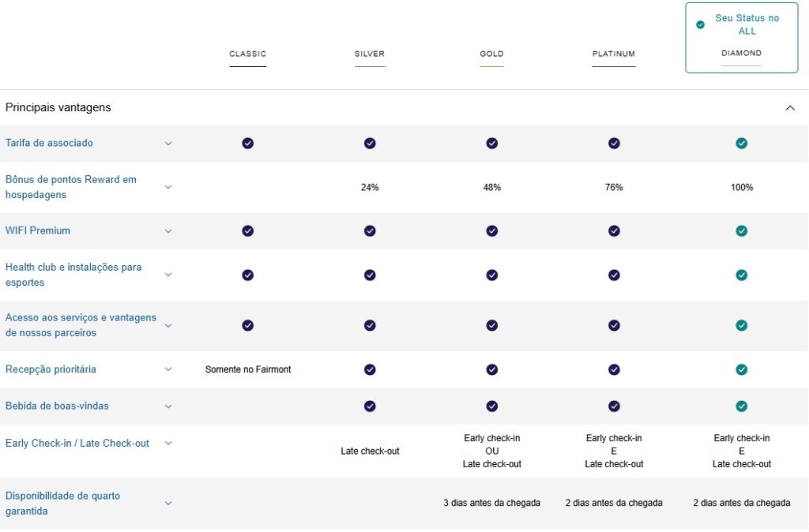Click the Classic checkmark in Acesso aos serviços row
This screenshot has height=532, width=809.
tap(248, 325)
